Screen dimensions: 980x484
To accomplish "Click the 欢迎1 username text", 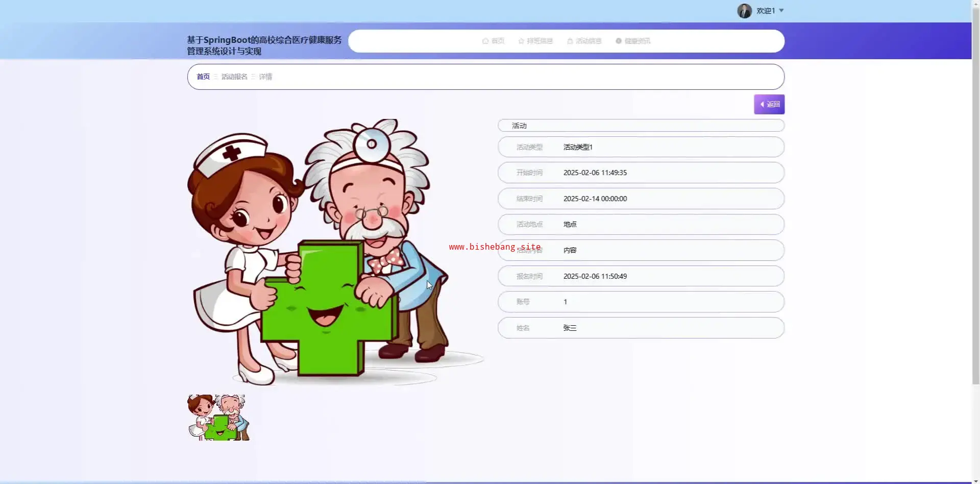I will click(766, 11).
